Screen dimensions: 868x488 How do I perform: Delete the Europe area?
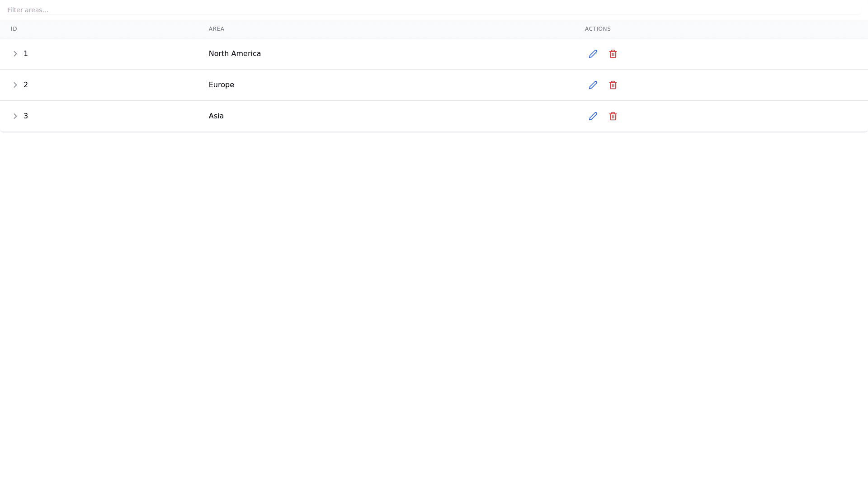(x=613, y=85)
